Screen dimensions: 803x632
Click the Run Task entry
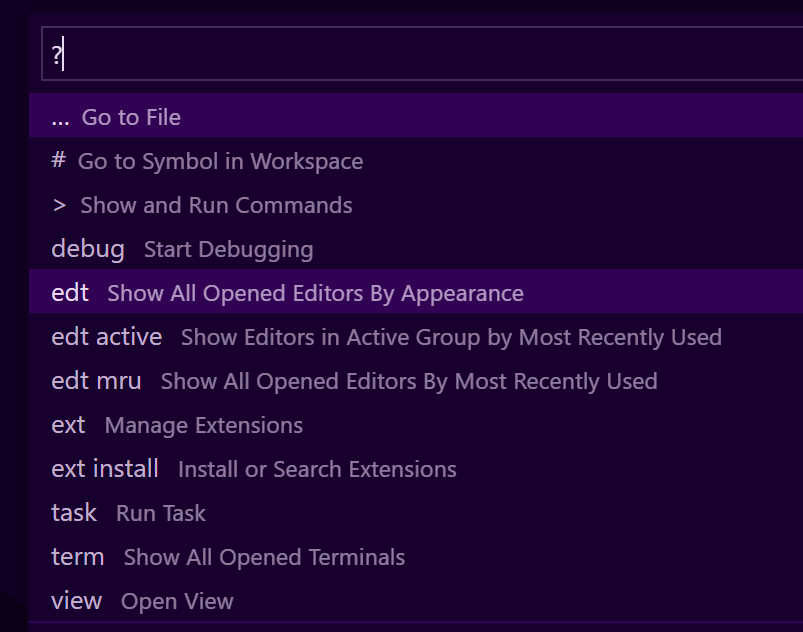click(160, 513)
